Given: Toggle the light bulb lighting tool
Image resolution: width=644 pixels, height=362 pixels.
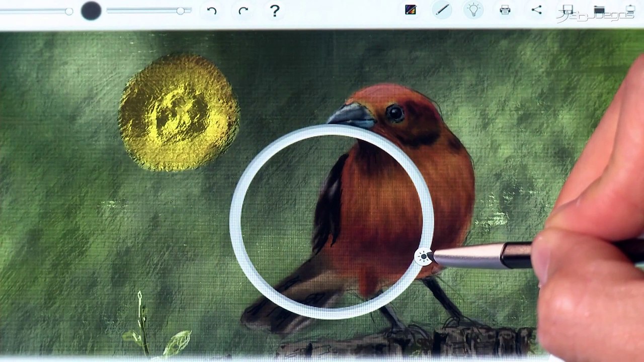Looking at the screenshot, I should (x=473, y=10).
